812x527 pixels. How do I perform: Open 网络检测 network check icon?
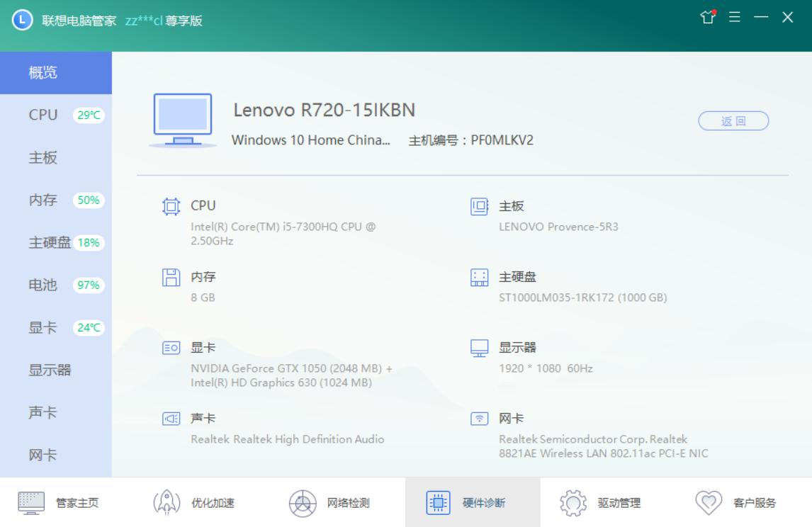[303, 503]
